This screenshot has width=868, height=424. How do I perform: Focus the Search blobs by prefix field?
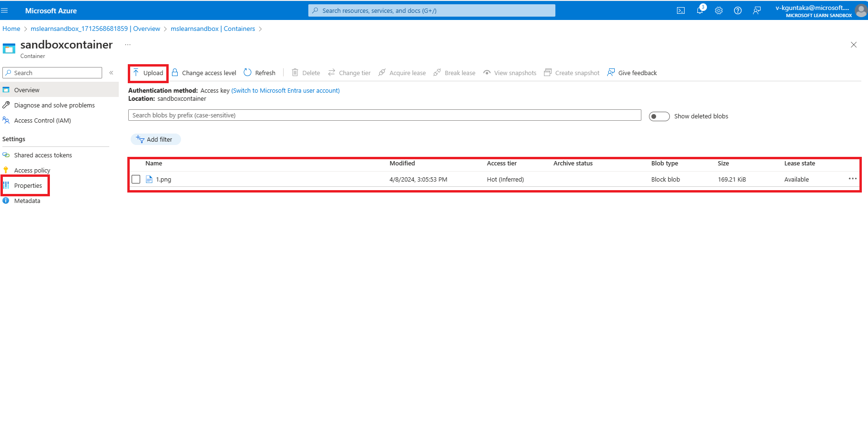385,115
